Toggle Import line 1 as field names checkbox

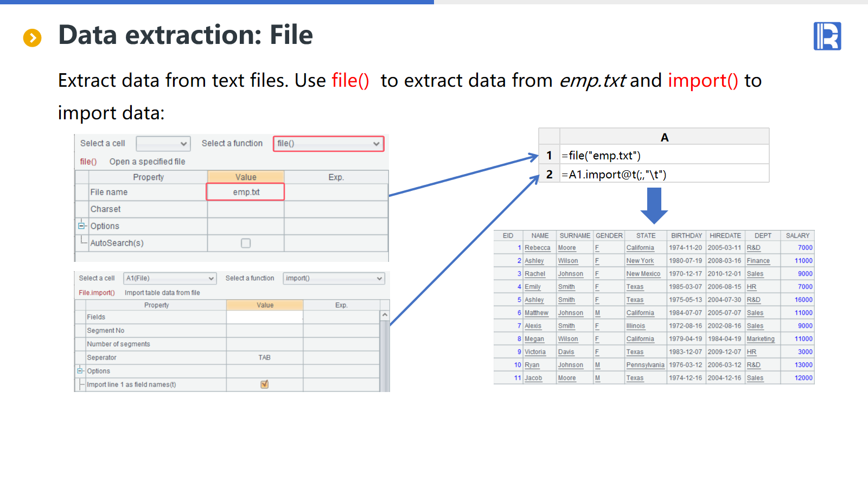(265, 384)
